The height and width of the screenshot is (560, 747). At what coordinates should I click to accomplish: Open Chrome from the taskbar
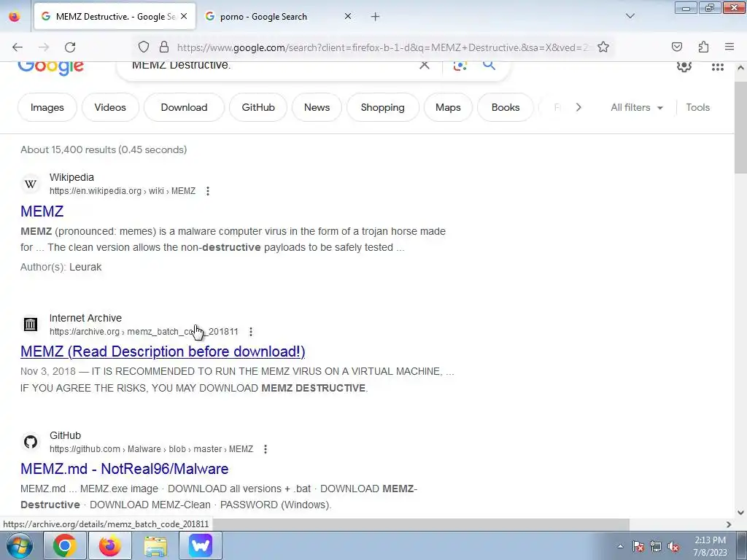[x=65, y=545]
